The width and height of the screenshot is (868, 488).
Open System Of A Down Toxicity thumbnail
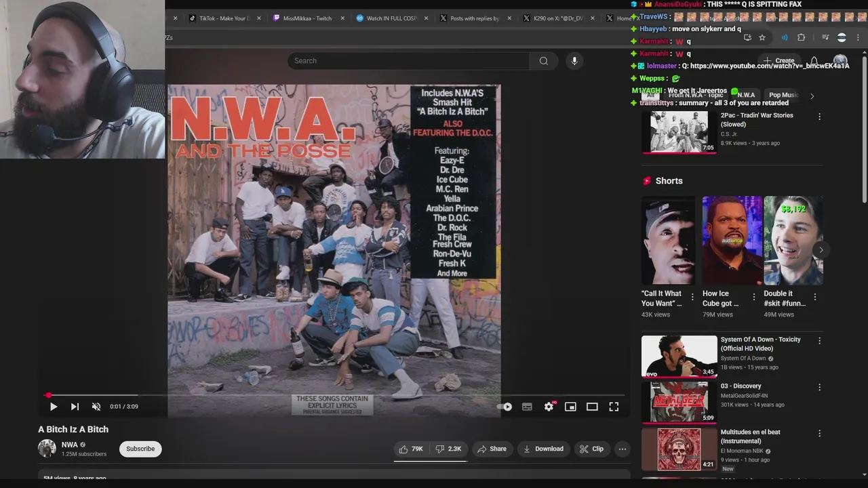pyautogui.click(x=679, y=357)
